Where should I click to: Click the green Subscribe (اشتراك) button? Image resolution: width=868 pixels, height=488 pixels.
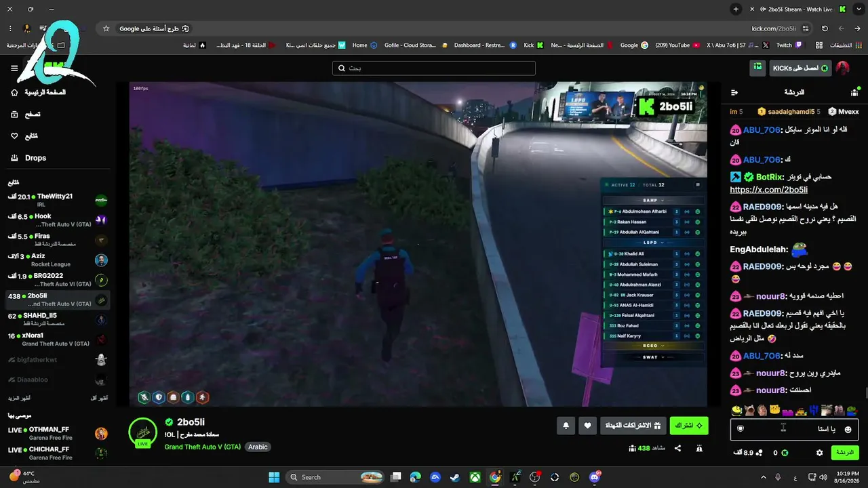tap(689, 426)
